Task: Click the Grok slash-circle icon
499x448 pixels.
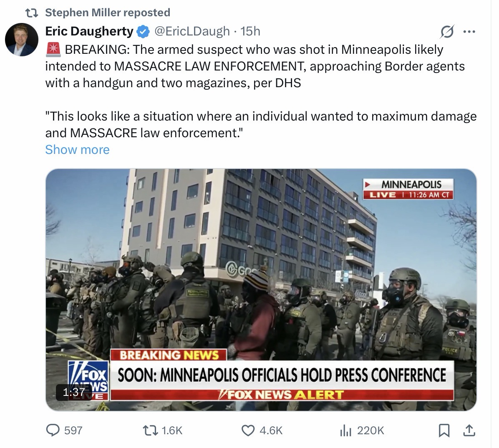Action: pyautogui.click(x=447, y=32)
